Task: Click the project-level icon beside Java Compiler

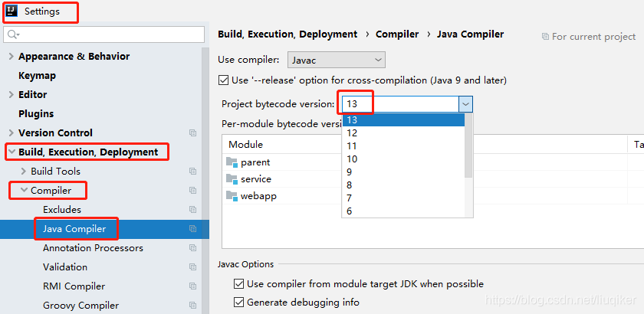Action: coord(192,229)
